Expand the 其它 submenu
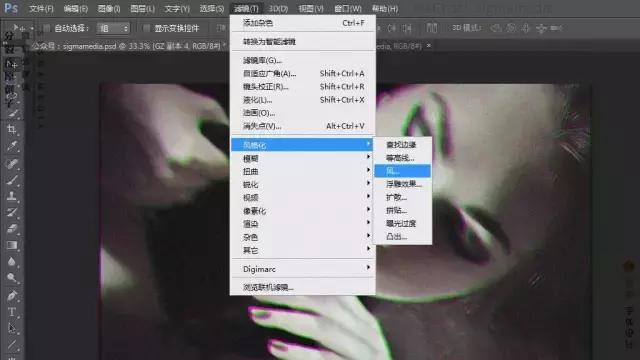 (302, 250)
